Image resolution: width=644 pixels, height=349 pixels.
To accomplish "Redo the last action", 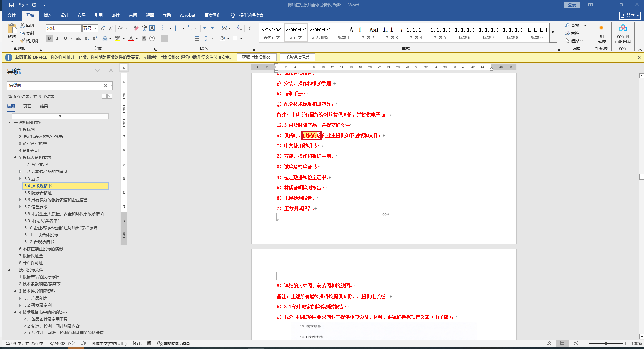I will (34, 5).
